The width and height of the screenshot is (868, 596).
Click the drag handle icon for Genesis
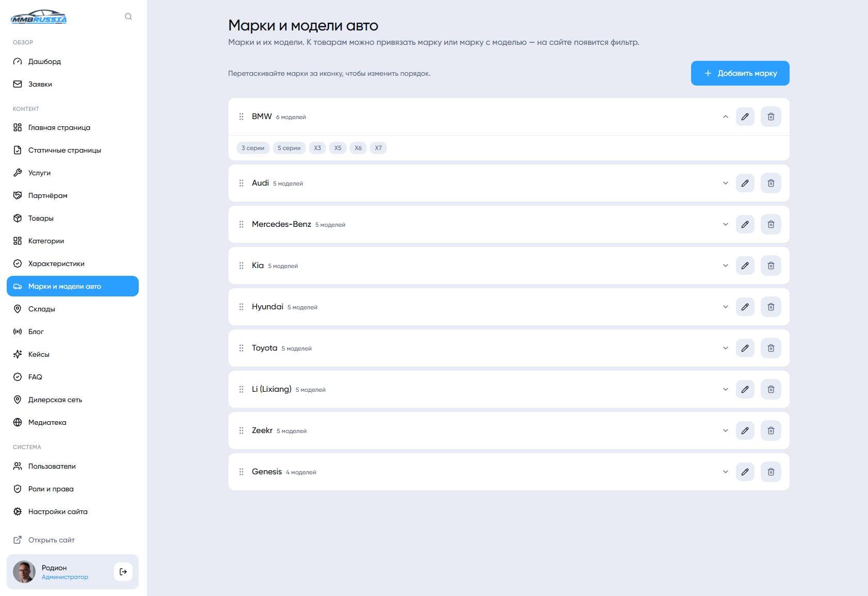(241, 472)
